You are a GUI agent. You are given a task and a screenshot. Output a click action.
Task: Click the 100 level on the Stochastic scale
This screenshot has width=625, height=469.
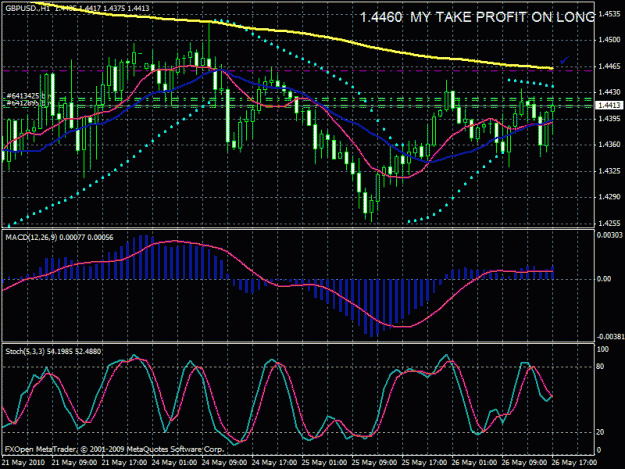[x=603, y=349]
